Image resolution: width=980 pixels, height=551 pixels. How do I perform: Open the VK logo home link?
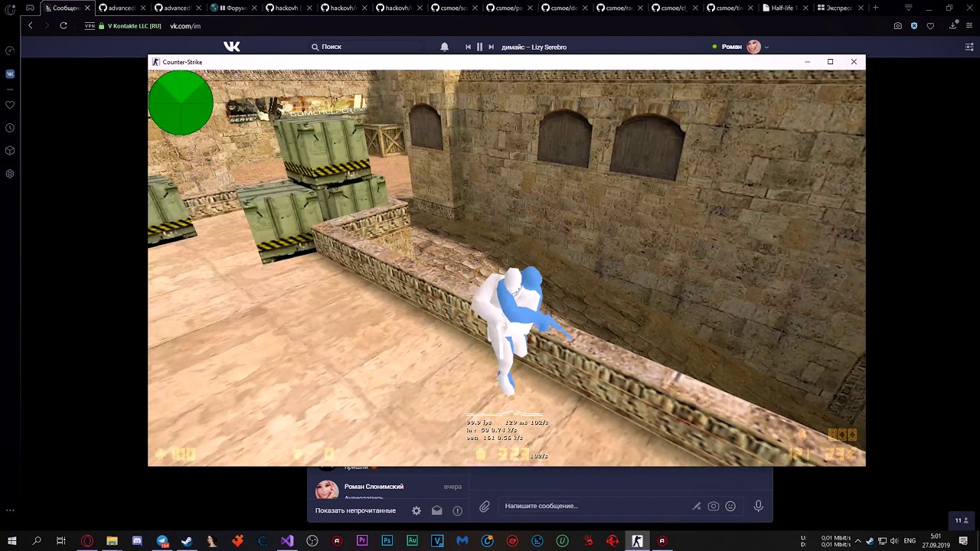(x=231, y=47)
